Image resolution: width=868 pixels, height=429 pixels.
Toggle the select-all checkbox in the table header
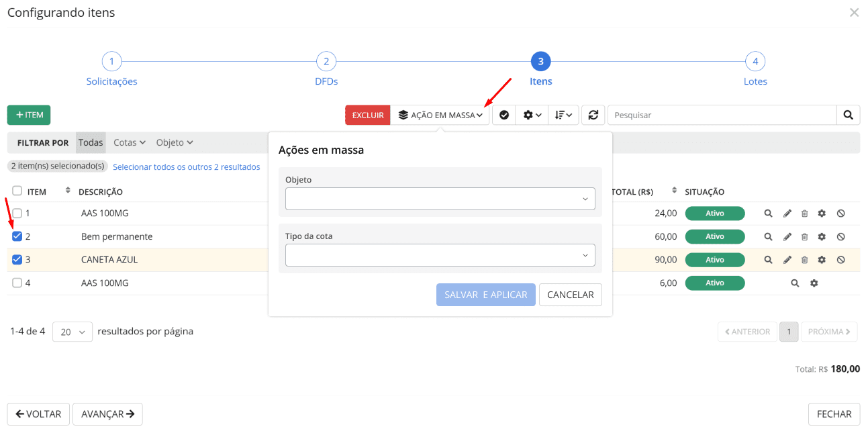click(17, 191)
